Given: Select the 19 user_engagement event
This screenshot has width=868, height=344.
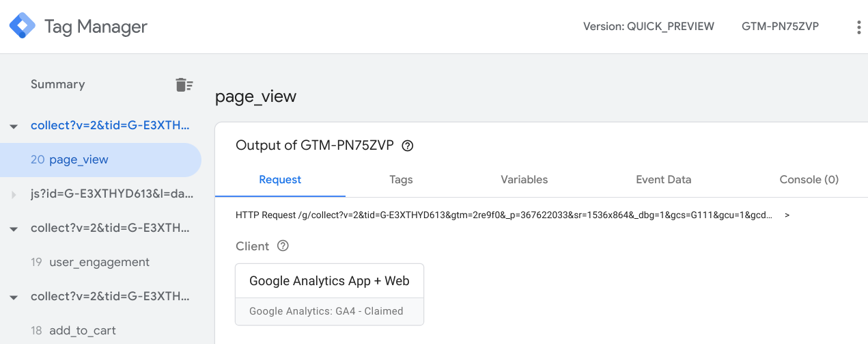Looking at the screenshot, I should coord(99,263).
